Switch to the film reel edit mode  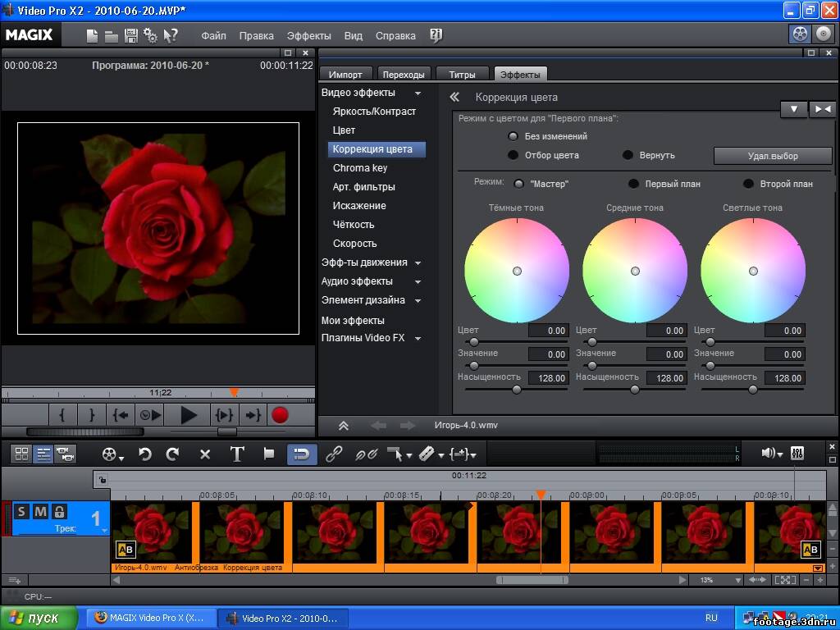[x=800, y=34]
